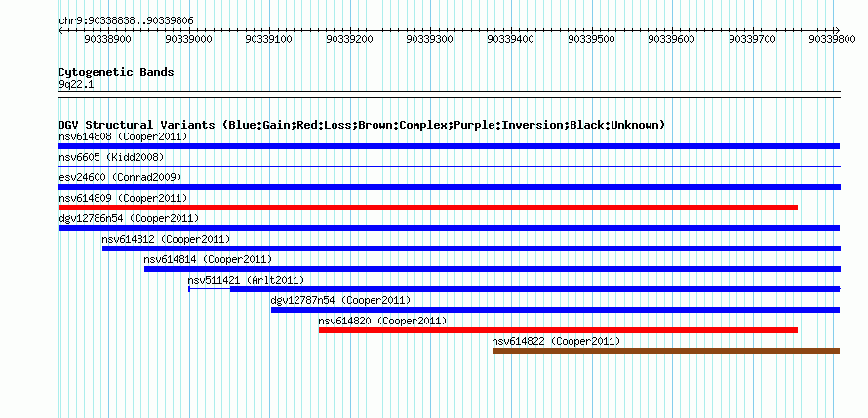Select the blue esv24600 gain bar
The height and width of the screenshot is (418, 868).
point(449,187)
